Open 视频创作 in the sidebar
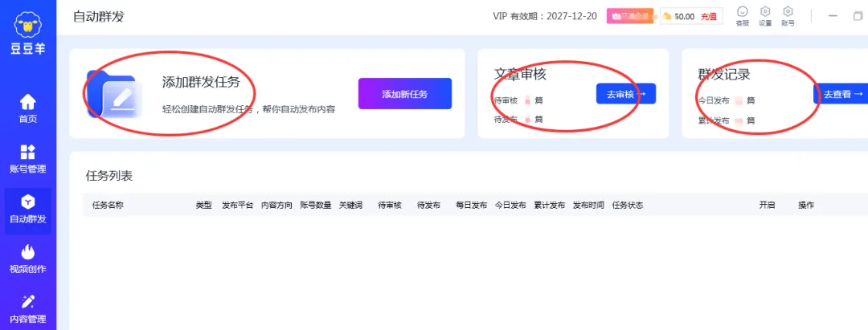Image resolution: width=868 pixels, height=330 pixels. 28,259
